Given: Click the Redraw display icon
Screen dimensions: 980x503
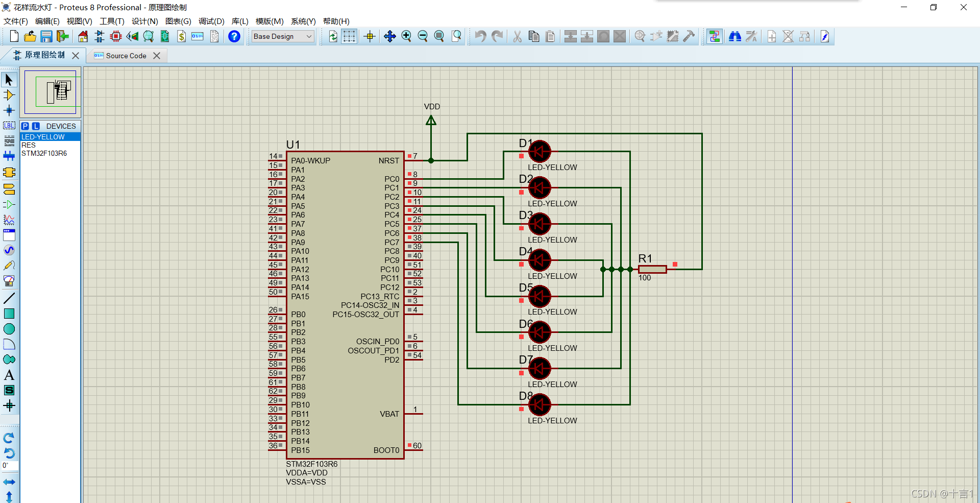Looking at the screenshot, I should (x=333, y=36).
